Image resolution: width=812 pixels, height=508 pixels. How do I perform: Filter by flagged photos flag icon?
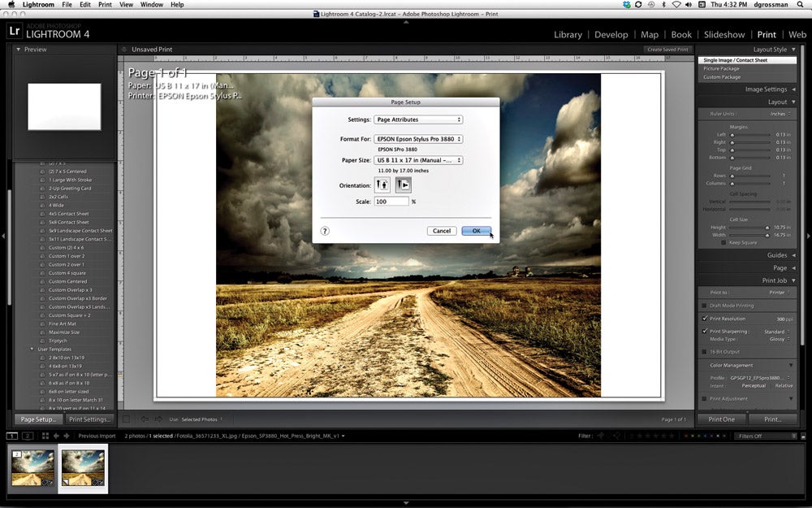(x=601, y=436)
